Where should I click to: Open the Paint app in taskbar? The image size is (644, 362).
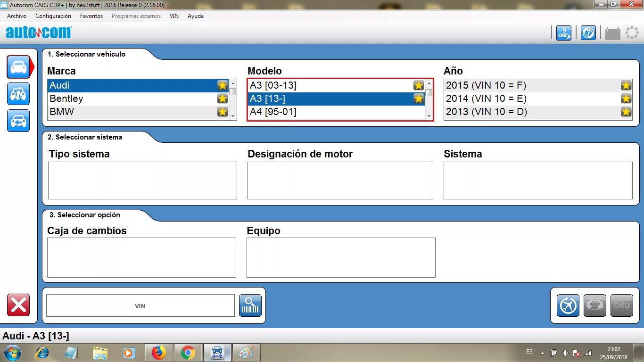pos(247,353)
